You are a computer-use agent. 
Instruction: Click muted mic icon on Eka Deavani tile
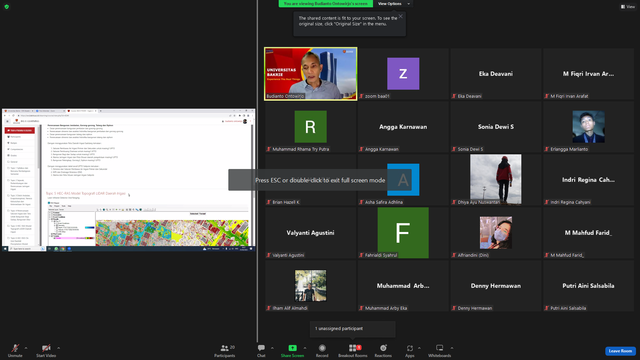click(x=454, y=96)
